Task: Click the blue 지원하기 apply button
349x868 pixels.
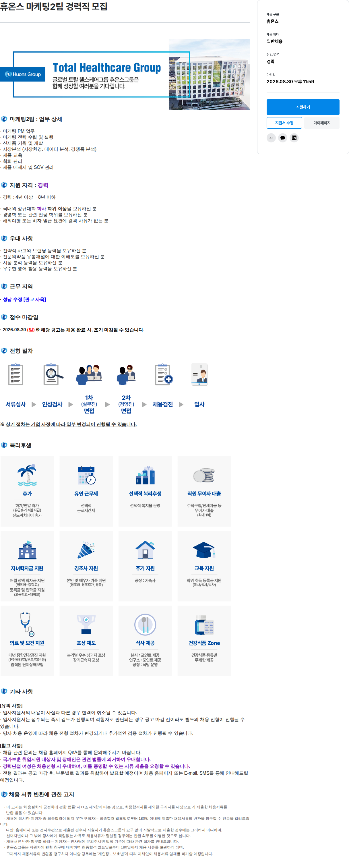Action: coord(303,107)
